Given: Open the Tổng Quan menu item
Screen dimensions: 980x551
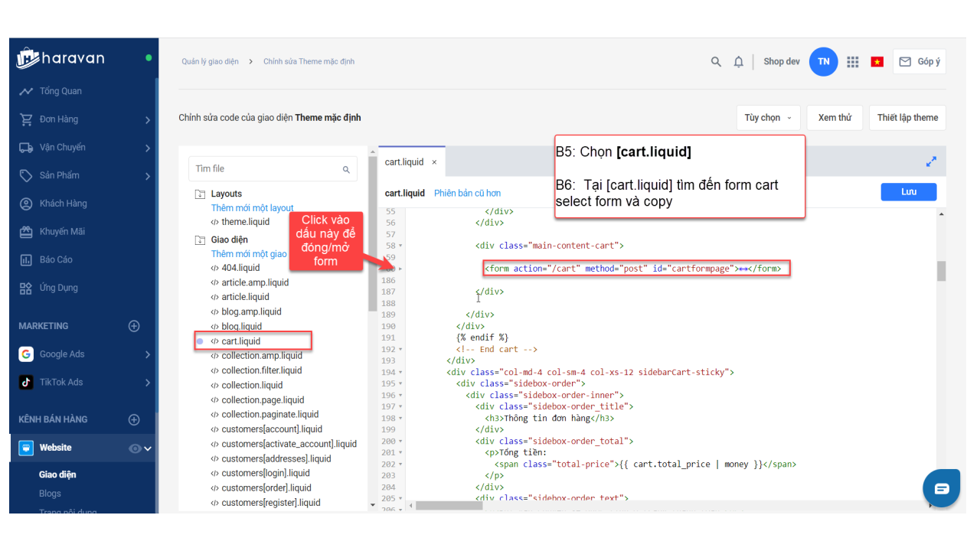Looking at the screenshot, I should pyautogui.click(x=60, y=91).
